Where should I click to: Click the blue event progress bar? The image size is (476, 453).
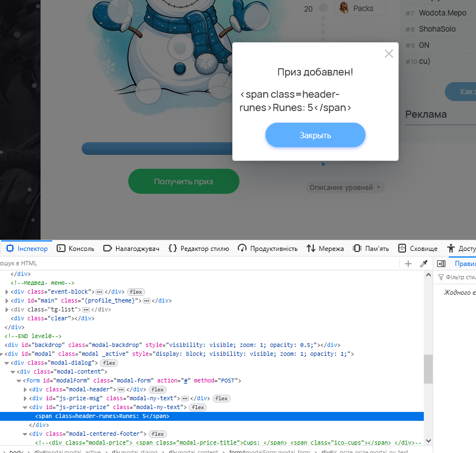(x=157, y=149)
